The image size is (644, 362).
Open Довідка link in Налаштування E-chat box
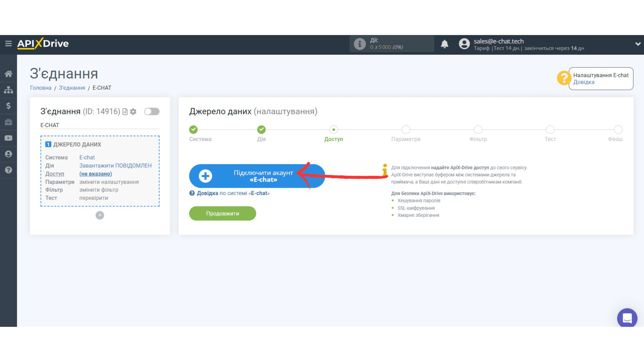[x=584, y=82]
